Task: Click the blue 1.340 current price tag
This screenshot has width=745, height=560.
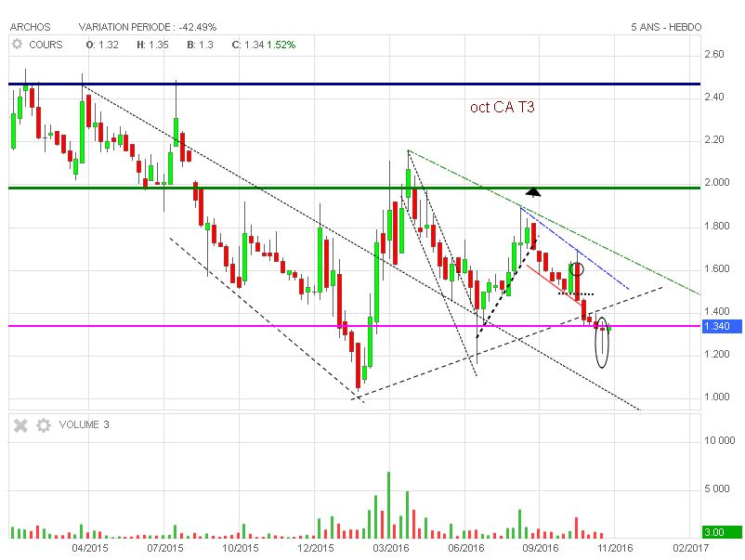Action: pyautogui.click(x=721, y=326)
